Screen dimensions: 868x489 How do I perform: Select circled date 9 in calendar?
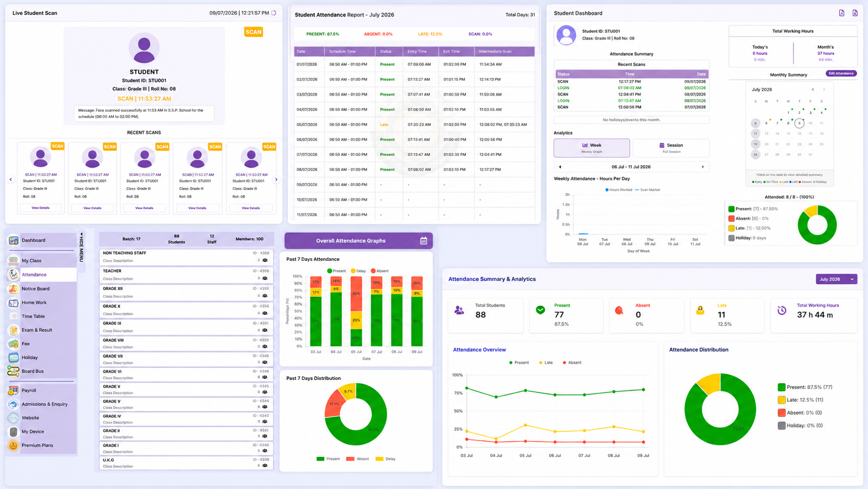(799, 123)
